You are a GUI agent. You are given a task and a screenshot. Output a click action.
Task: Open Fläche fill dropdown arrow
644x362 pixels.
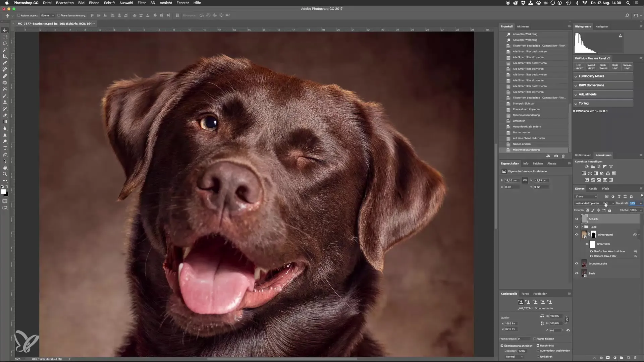pos(641,210)
